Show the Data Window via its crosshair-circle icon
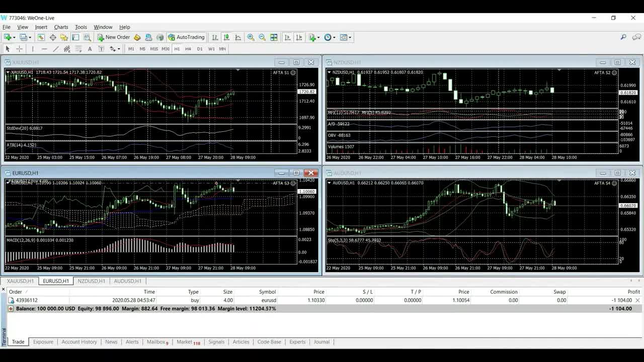644x362 pixels. tap(53, 37)
